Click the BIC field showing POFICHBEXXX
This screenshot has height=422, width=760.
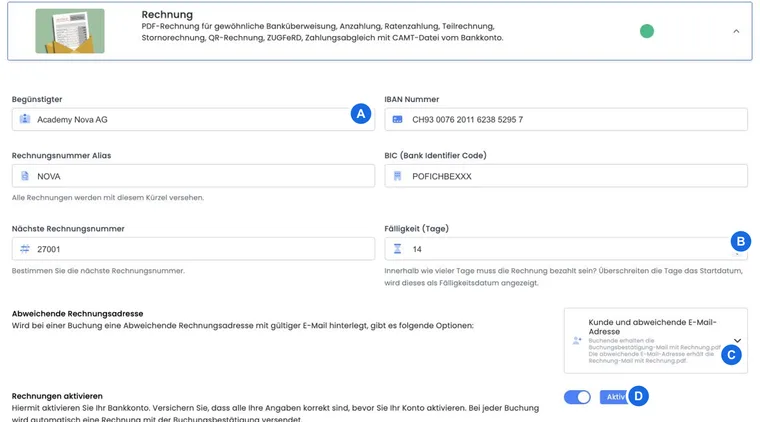coord(566,176)
